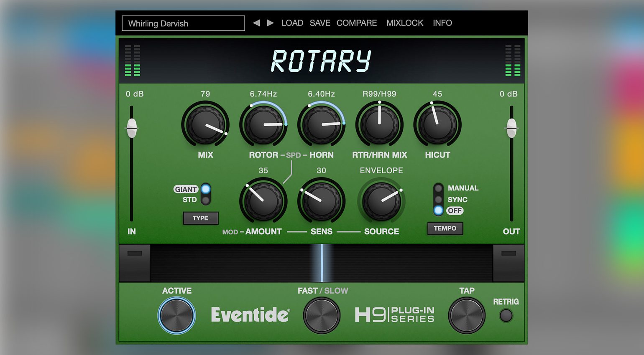Click the SENS value 30
This screenshot has width=644, height=355.
coord(321,170)
